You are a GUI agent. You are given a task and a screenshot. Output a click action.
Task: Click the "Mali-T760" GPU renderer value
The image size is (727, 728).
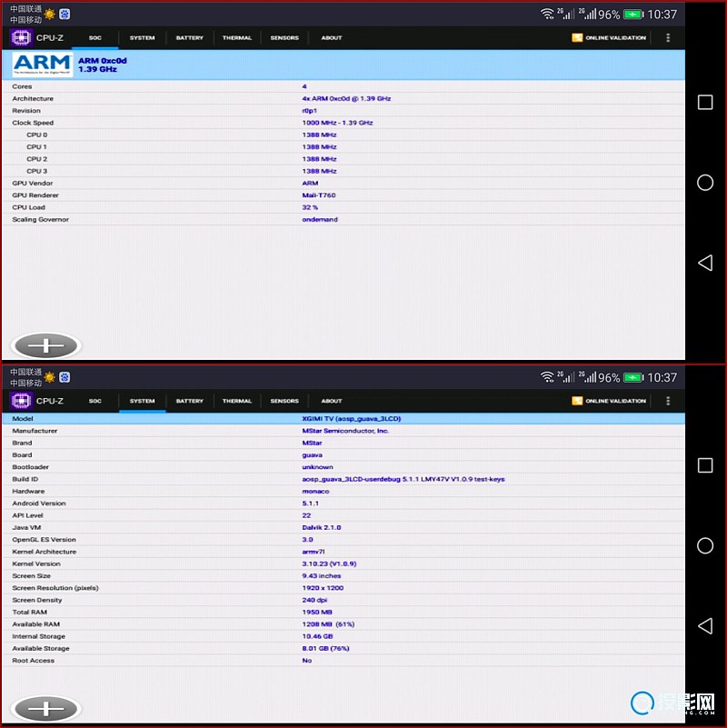coord(318,195)
